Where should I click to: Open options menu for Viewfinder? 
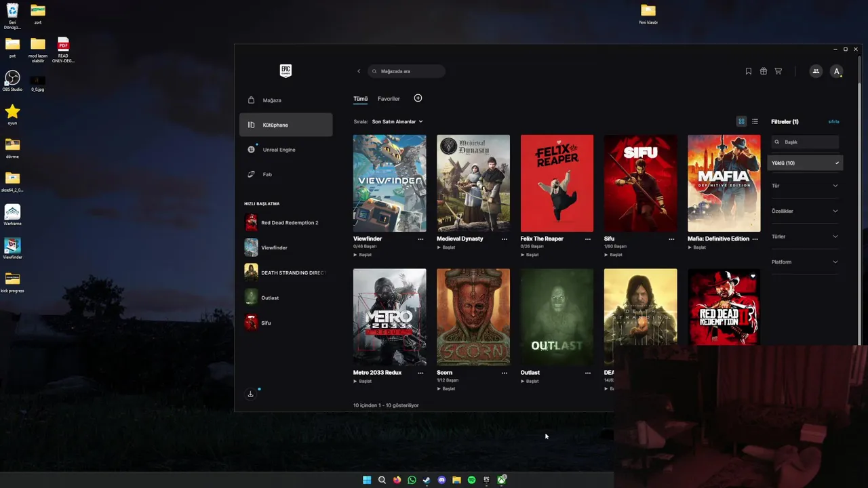pyautogui.click(x=420, y=239)
